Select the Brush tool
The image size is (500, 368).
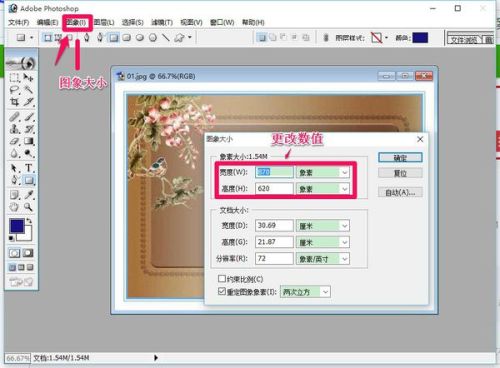click(29, 117)
